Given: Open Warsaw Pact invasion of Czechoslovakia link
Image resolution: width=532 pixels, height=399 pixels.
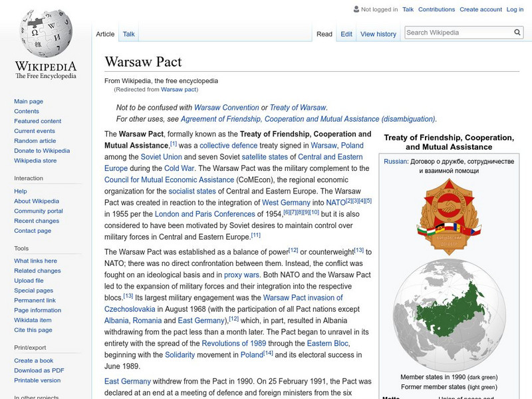Looking at the screenshot, I should [303, 297].
